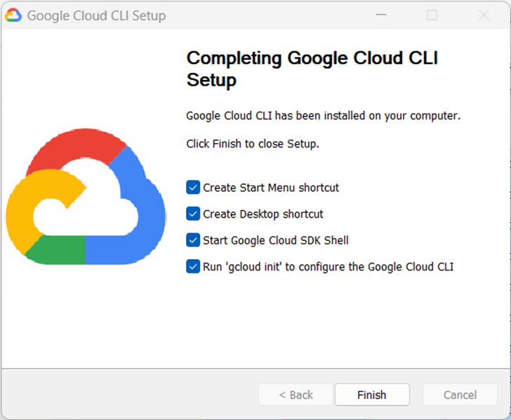Uncheck the Run 'gcloud init' checkbox
Screen dimensions: 511x420
point(193,266)
